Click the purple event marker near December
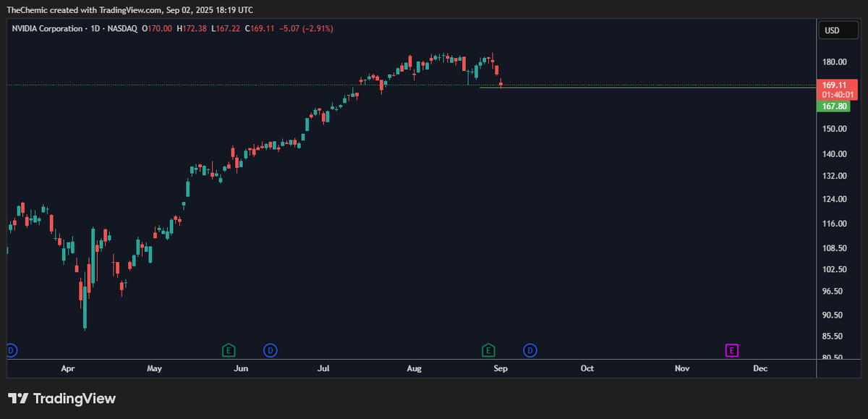 pyautogui.click(x=732, y=350)
